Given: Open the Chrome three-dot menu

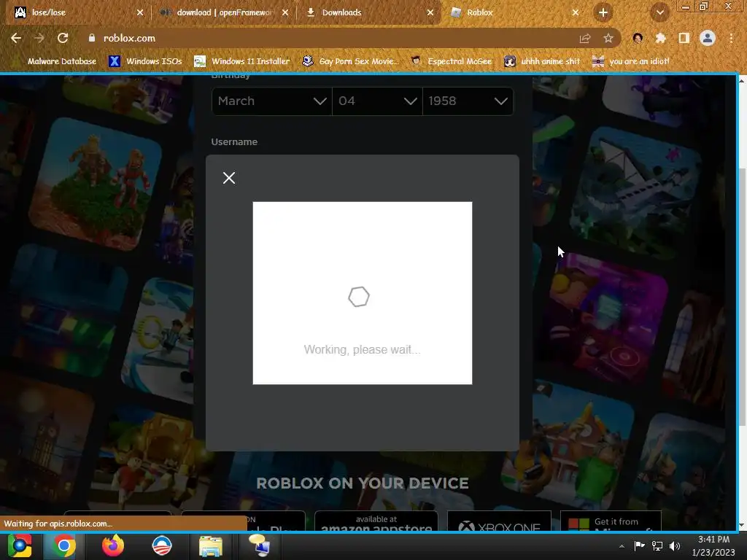Looking at the screenshot, I should coord(731,38).
